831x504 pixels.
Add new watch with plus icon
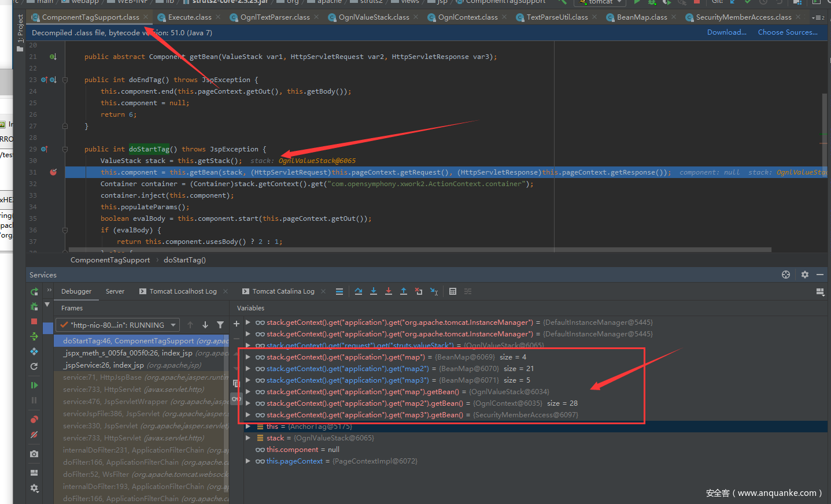pyautogui.click(x=237, y=324)
